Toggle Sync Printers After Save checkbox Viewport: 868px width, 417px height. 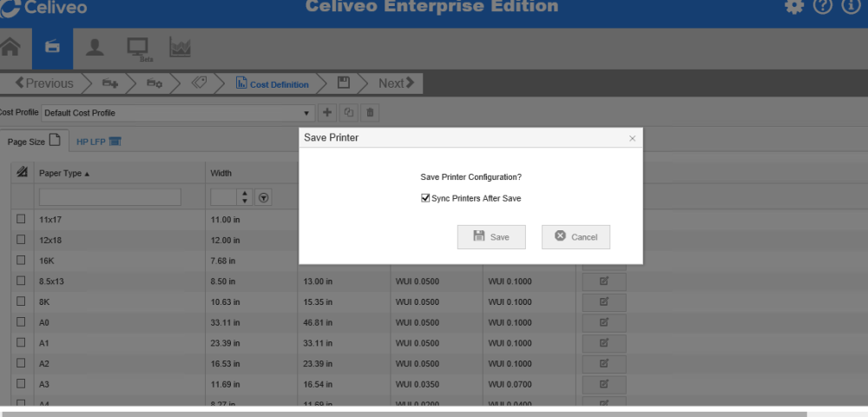(425, 198)
